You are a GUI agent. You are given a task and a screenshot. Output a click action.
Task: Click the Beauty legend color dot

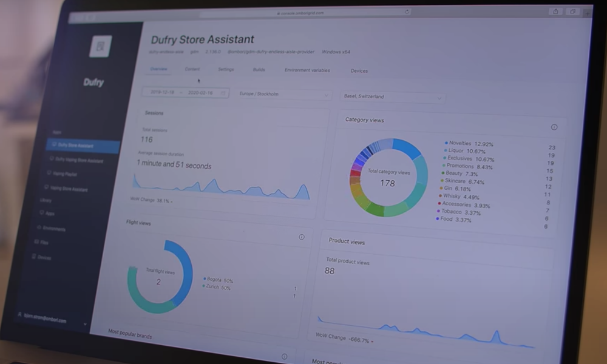click(x=443, y=173)
